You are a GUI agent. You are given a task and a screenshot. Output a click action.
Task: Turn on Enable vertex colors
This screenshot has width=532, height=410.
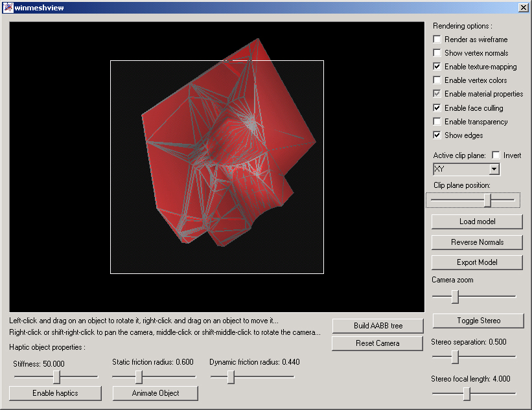tap(437, 80)
